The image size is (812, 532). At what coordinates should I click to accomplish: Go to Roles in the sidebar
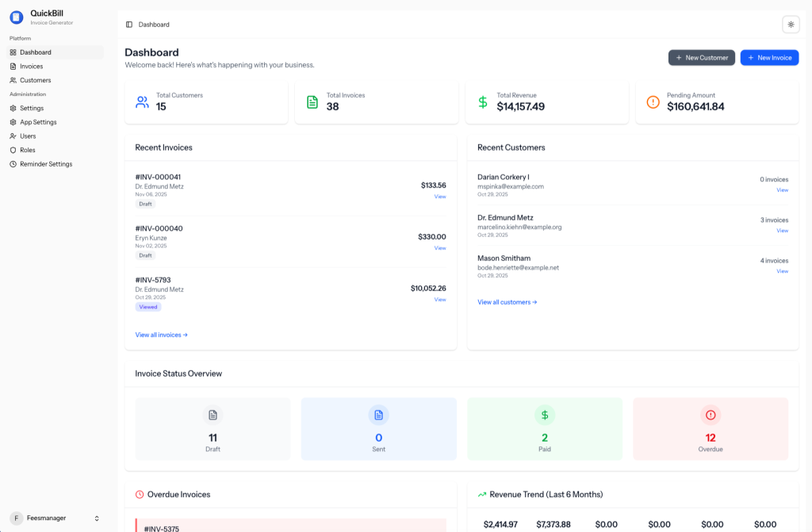[x=28, y=150]
